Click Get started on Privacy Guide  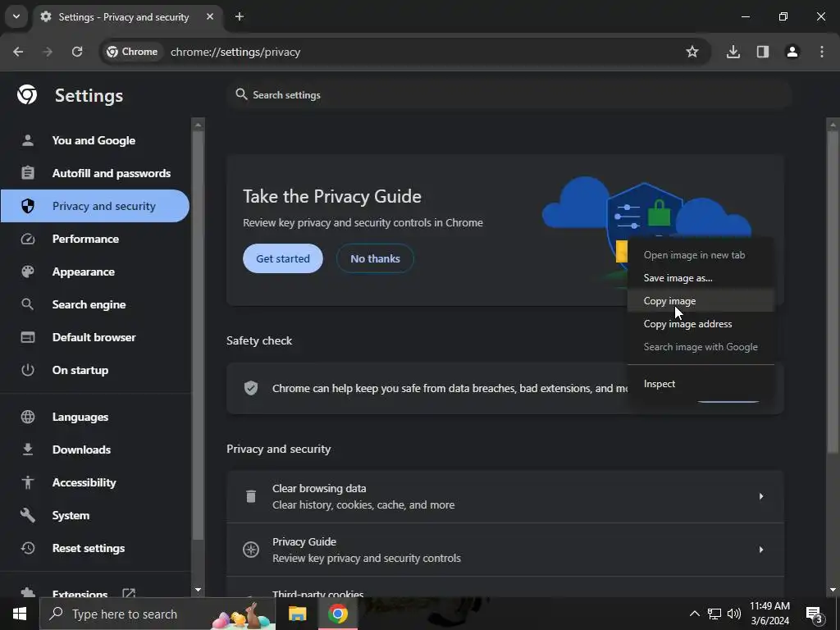tap(283, 258)
